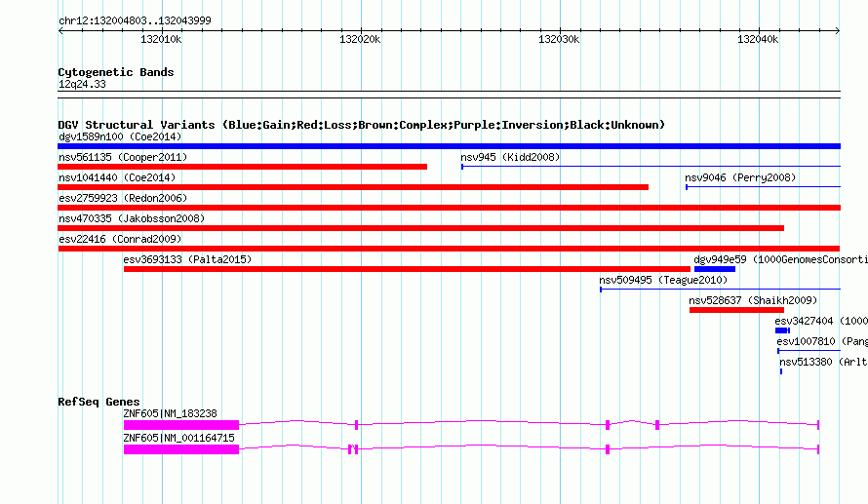Click the dgv1589n100 (Coe2014) label
The width and height of the screenshot is (868, 504).
[x=120, y=136]
